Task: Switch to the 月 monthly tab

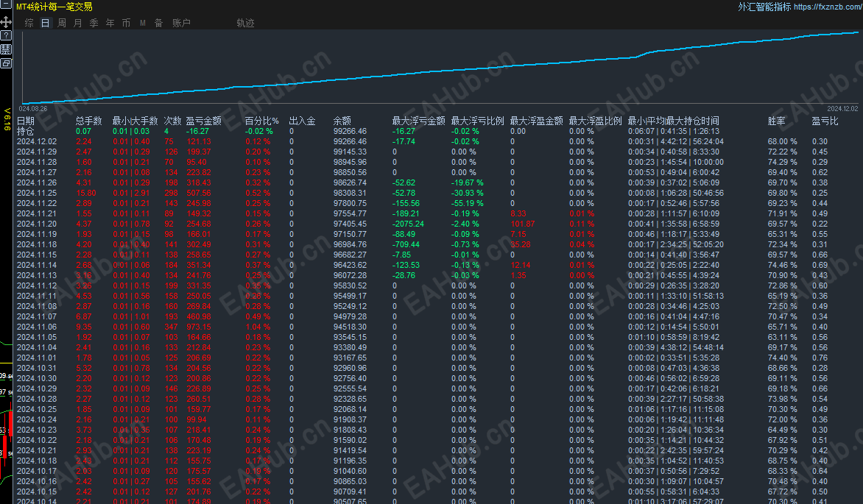Action: click(x=77, y=23)
